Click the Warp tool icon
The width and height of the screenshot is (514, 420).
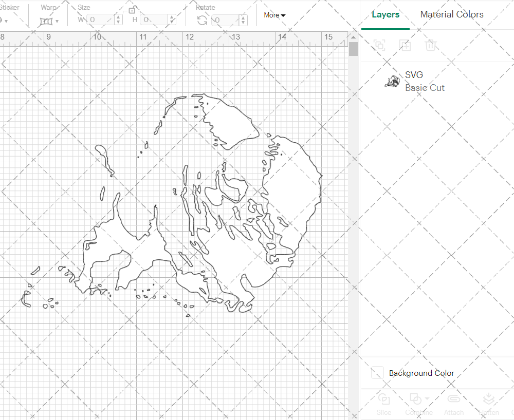[46, 22]
